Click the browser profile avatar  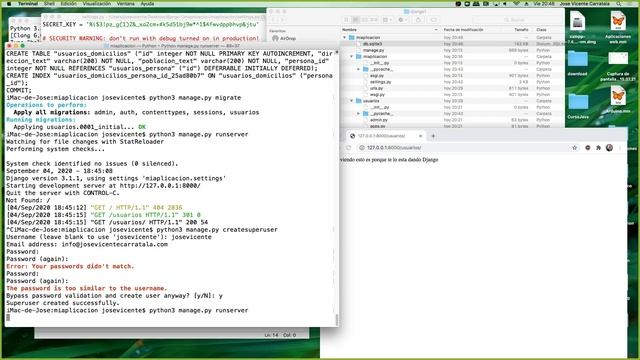(x=609, y=148)
